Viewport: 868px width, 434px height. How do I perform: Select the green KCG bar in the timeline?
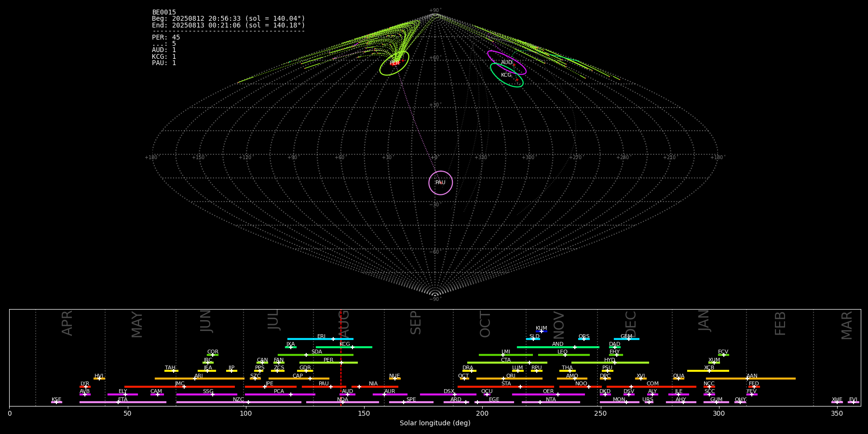point(344,347)
